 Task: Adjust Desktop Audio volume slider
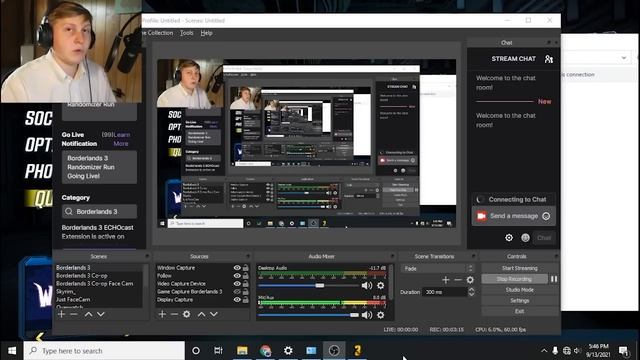pos(320,286)
